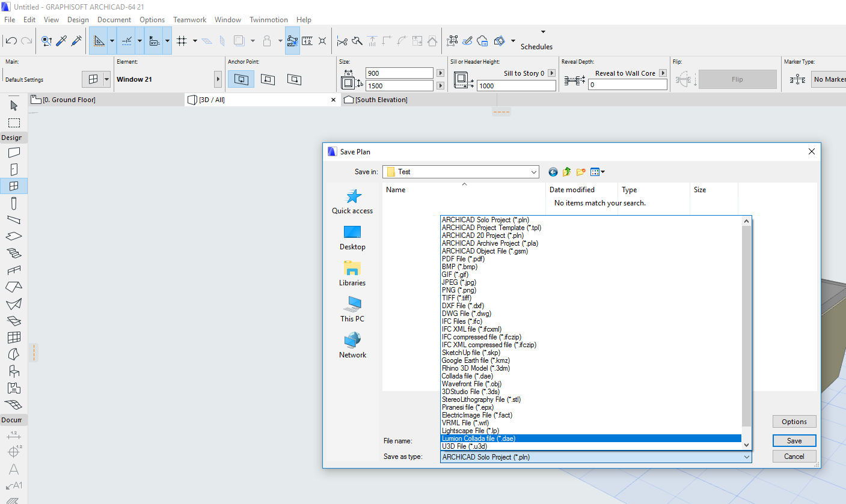Open the Teamwork menu
The width and height of the screenshot is (846, 504).
[189, 20]
